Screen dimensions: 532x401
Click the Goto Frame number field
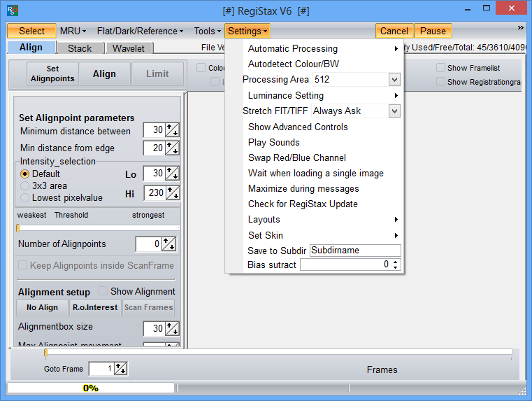tap(101, 369)
